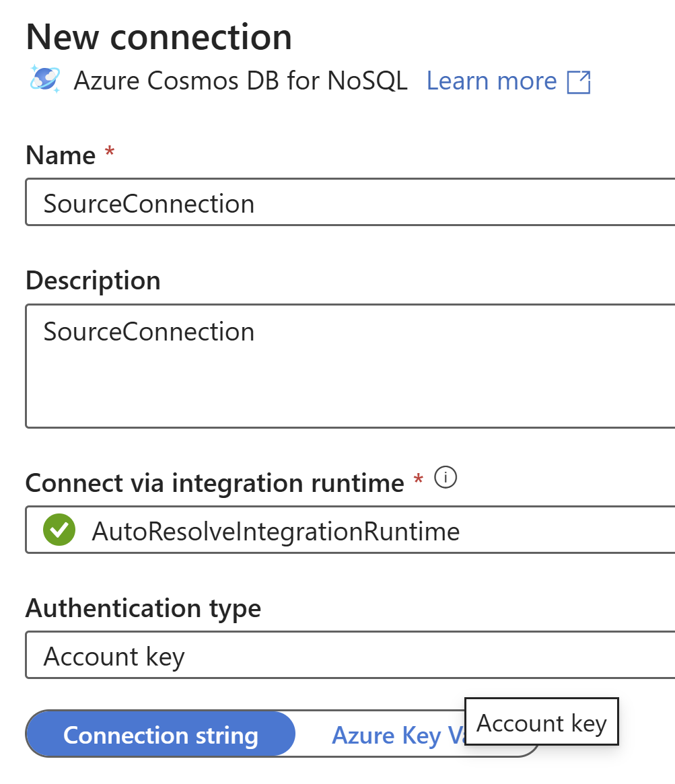Open the Learn more link
675x784 pixels.
pos(491,81)
